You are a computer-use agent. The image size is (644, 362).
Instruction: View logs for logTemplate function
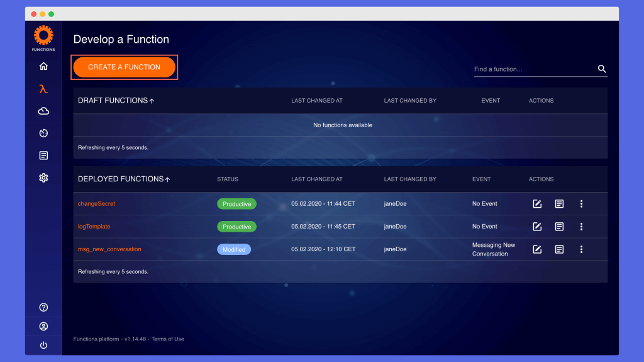pyautogui.click(x=559, y=226)
